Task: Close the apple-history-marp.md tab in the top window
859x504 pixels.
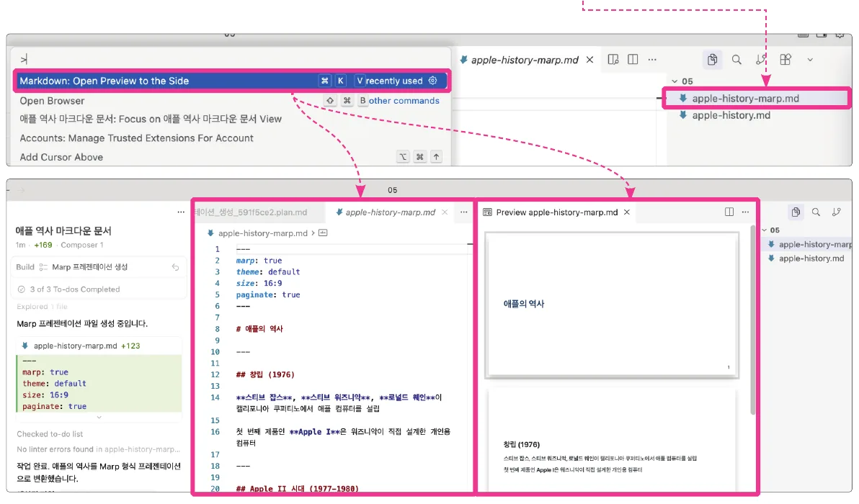Action: [589, 60]
